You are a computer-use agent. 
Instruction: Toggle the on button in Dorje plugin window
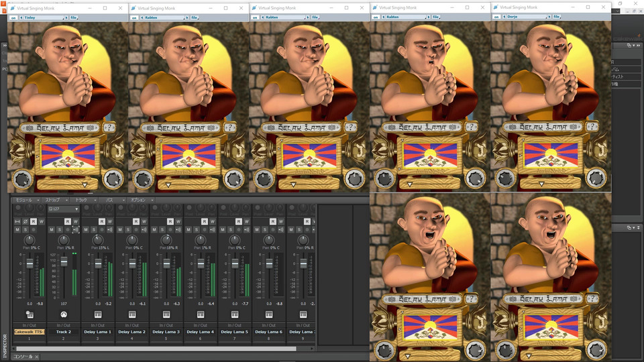pyautogui.click(x=497, y=17)
